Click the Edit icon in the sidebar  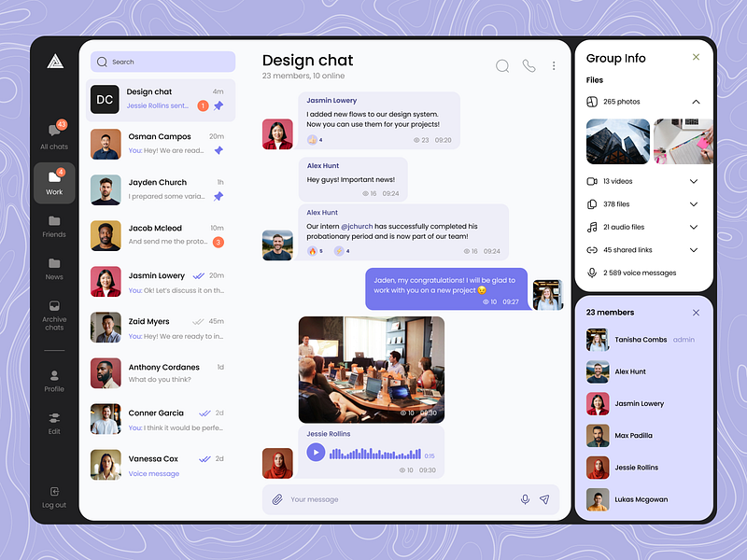53,422
